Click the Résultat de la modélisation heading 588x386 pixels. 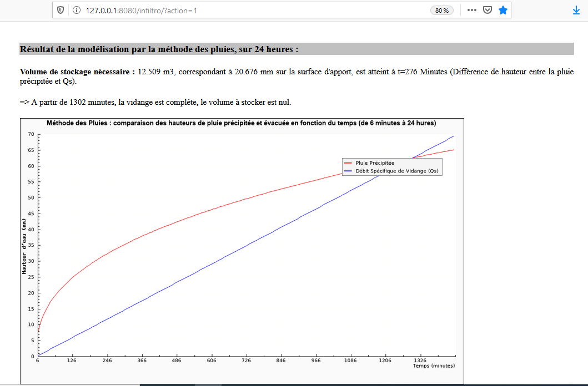pyautogui.click(x=159, y=49)
